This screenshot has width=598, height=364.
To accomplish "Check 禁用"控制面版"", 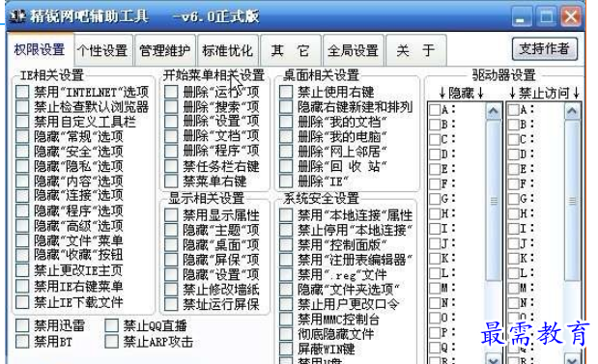I will [x=286, y=244].
